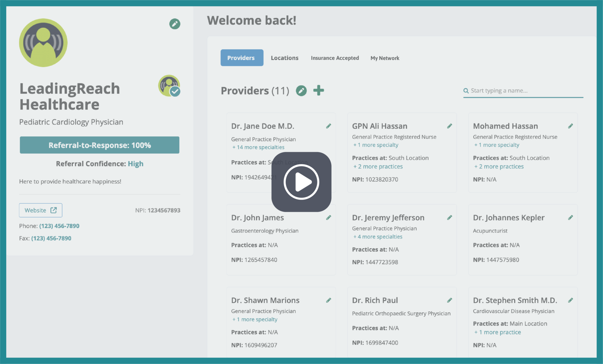
Task: Show Mohamed Hassan's 2 more practices
Action: click(499, 166)
